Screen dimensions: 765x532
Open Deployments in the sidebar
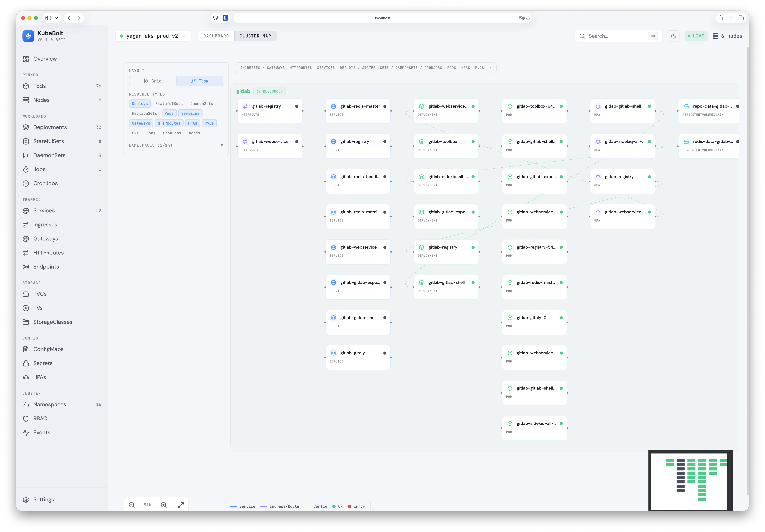pyautogui.click(x=50, y=127)
